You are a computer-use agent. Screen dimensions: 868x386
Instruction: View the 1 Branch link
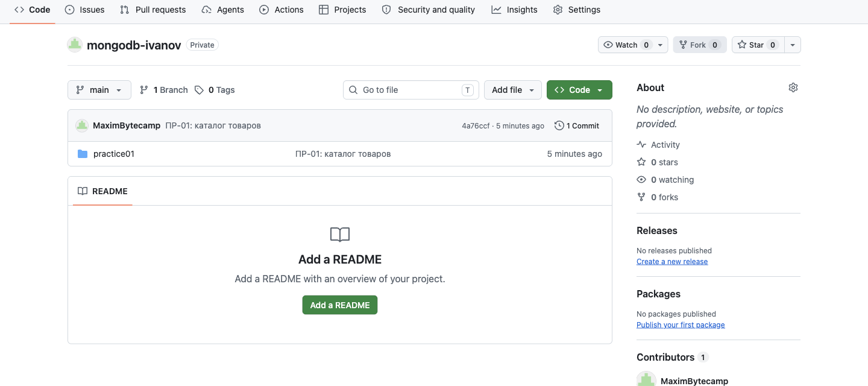pyautogui.click(x=164, y=90)
